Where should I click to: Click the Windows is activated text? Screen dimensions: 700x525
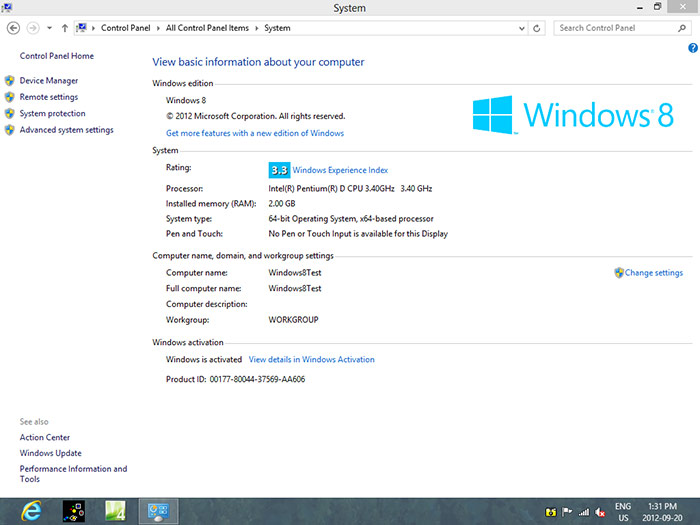click(x=204, y=359)
